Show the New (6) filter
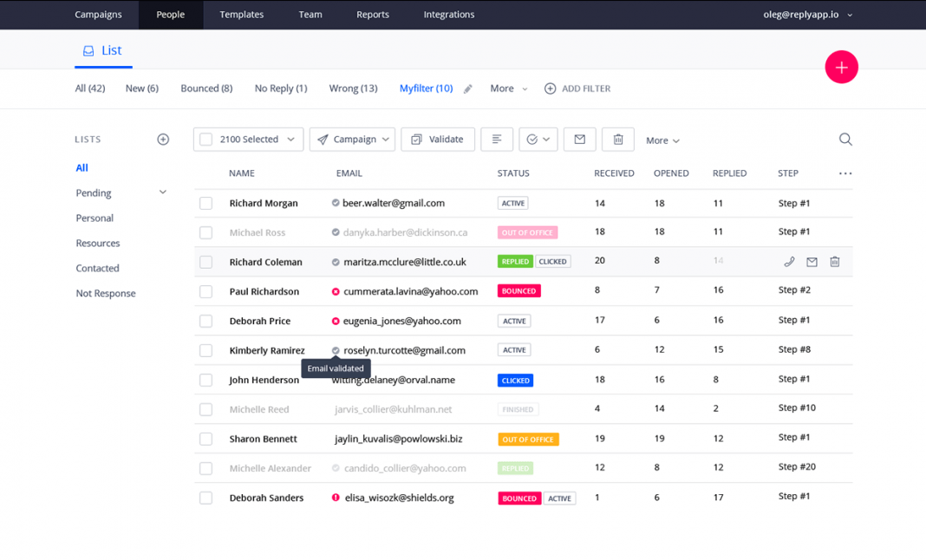Viewport: 926px width, 560px height. coord(141,88)
